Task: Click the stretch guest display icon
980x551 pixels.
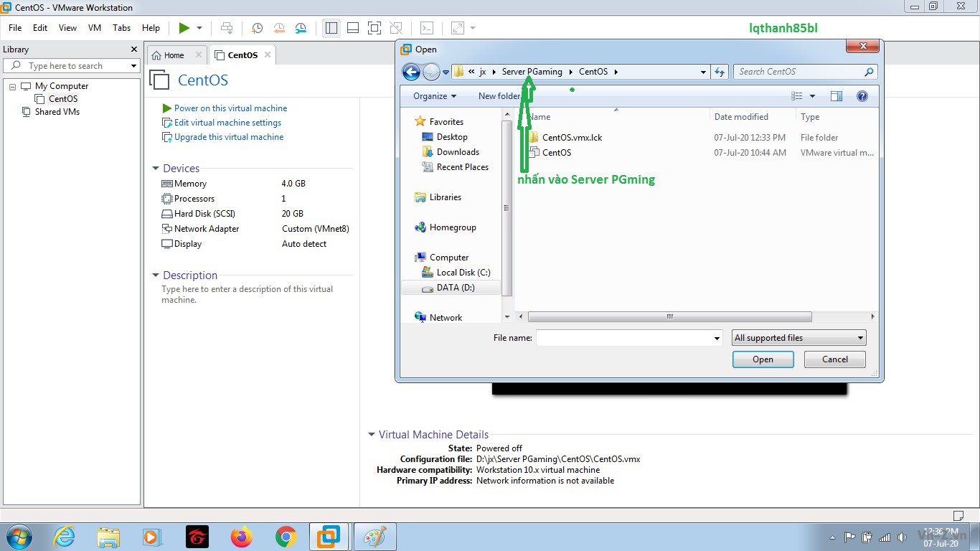Action: 458,28
